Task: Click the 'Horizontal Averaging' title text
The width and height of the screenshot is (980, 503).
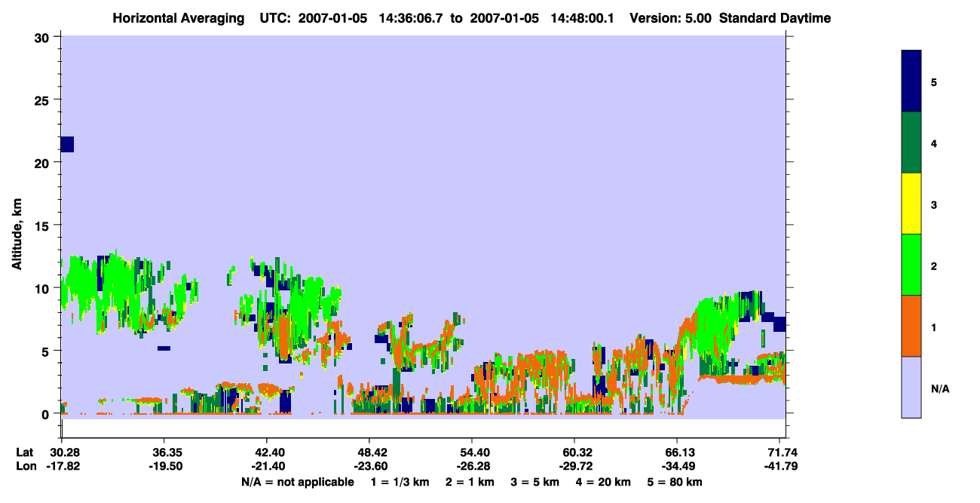Action: (179, 17)
